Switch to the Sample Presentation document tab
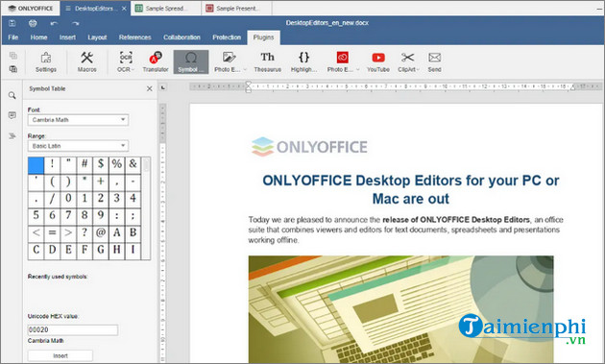 click(x=236, y=8)
